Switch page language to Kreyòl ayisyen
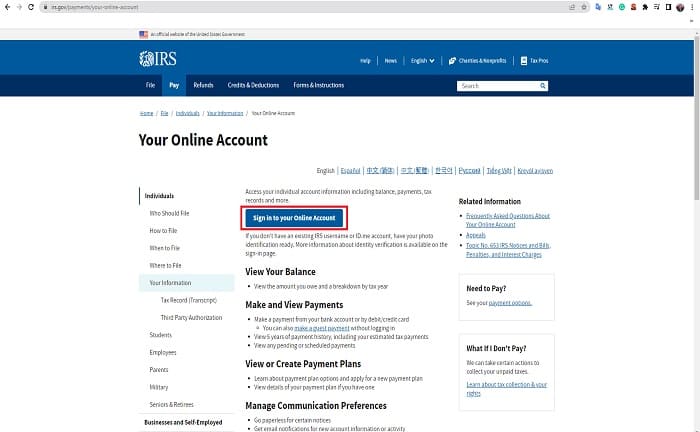 click(535, 171)
